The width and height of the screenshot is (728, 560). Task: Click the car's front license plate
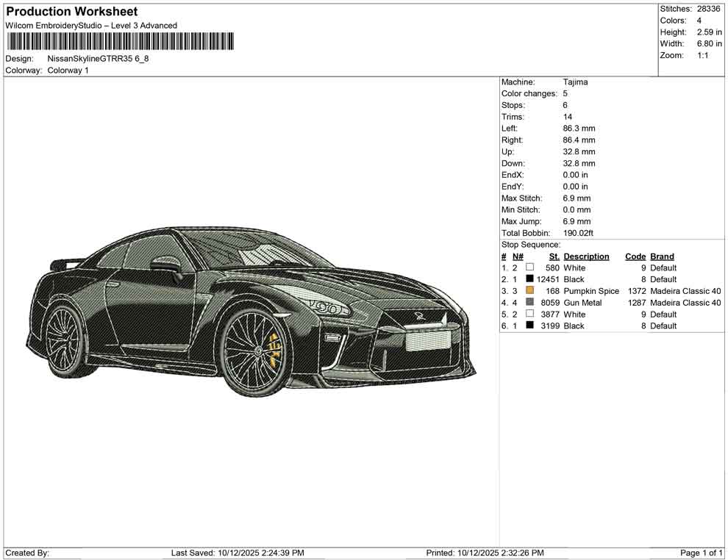(x=427, y=340)
